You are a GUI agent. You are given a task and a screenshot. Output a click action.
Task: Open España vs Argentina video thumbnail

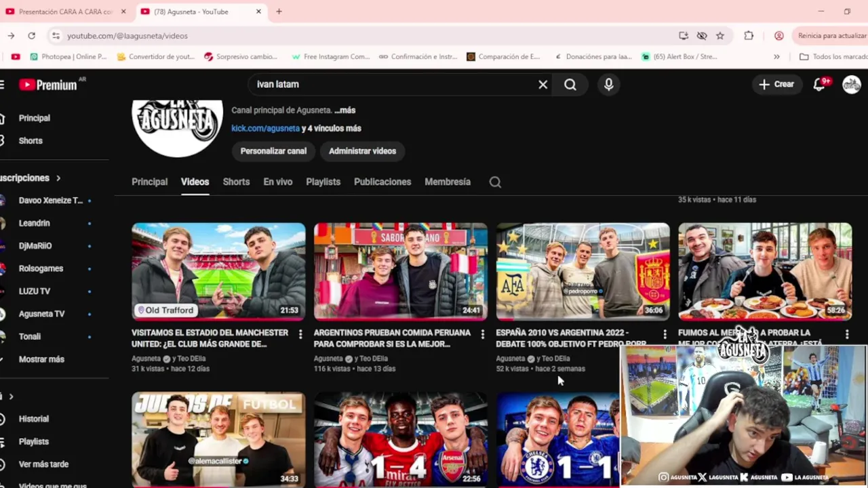tap(583, 271)
